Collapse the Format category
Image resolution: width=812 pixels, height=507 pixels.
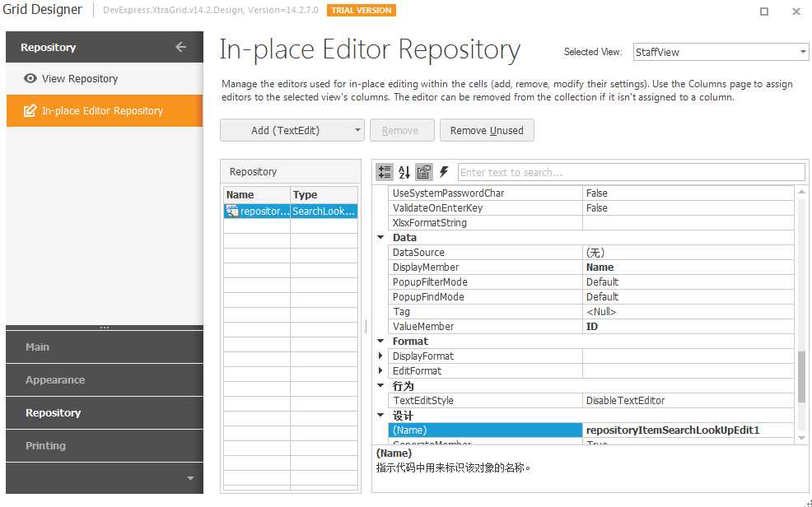(x=380, y=342)
